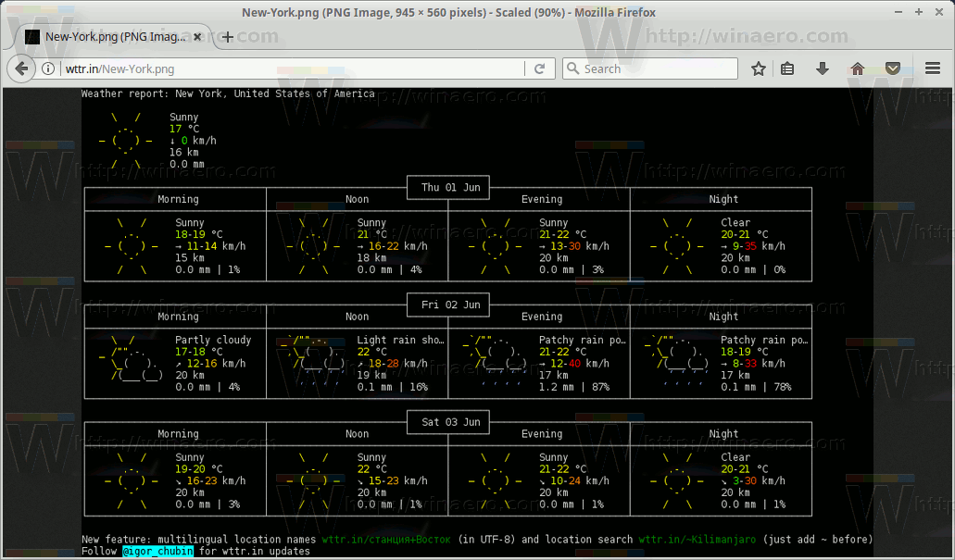
Task: Close the New-York.png tab
Action: tap(196, 36)
